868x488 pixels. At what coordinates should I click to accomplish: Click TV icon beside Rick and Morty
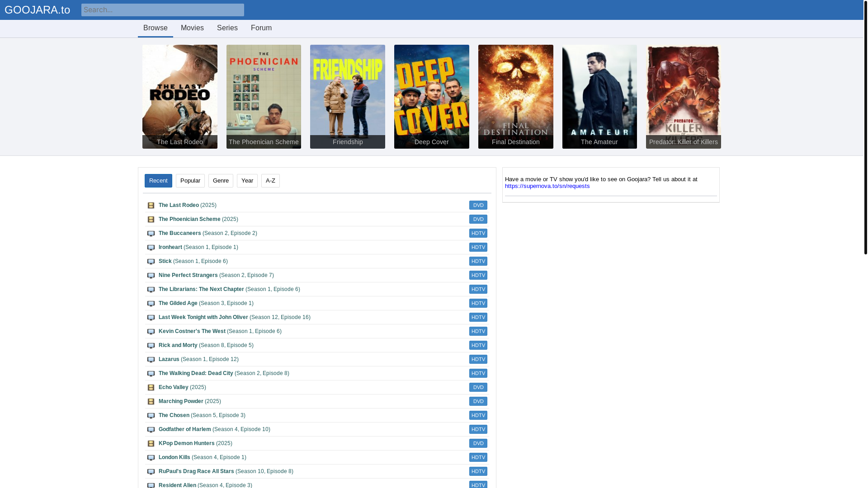tap(151, 346)
